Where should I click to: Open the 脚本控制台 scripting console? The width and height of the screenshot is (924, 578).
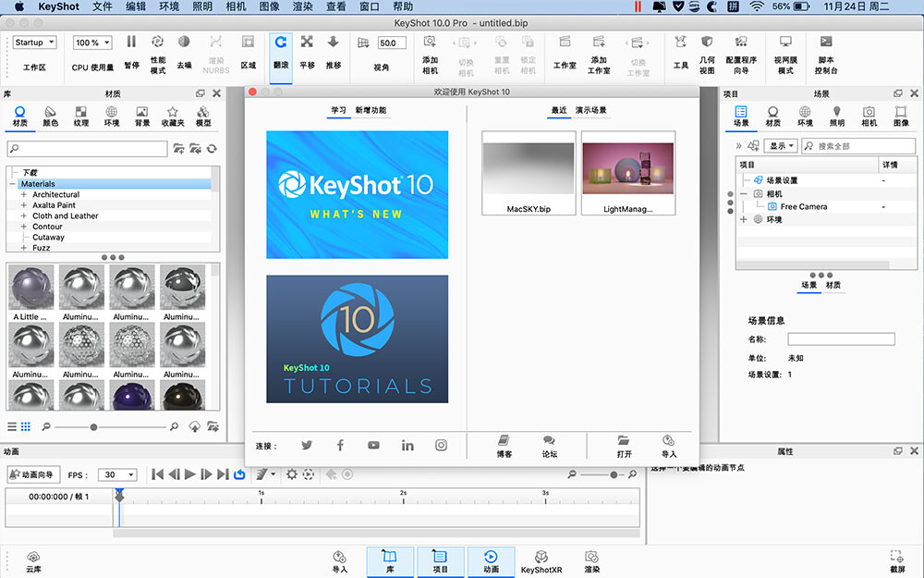[x=826, y=55]
